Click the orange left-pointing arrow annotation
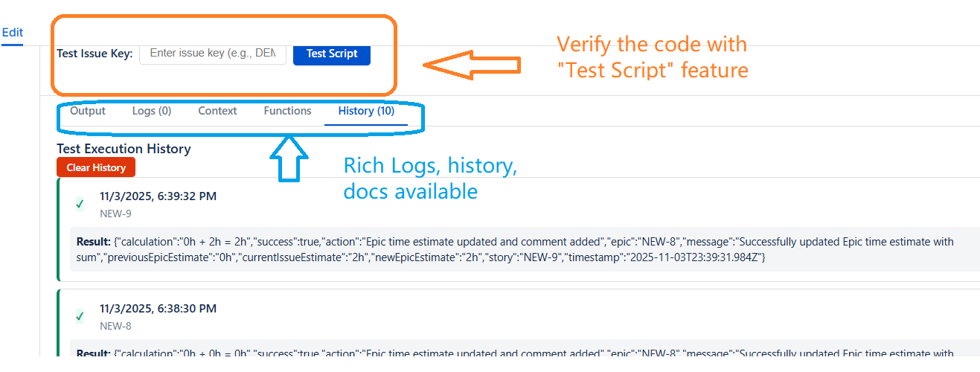Image resolution: width=980 pixels, height=372 pixels. click(471, 65)
